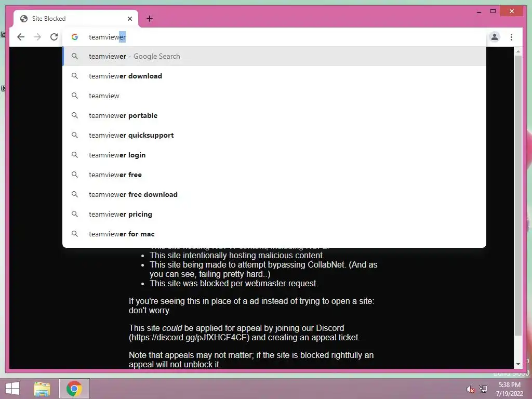Click the browser back arrow
532x399 pixels.
click(x=21, y=37)
